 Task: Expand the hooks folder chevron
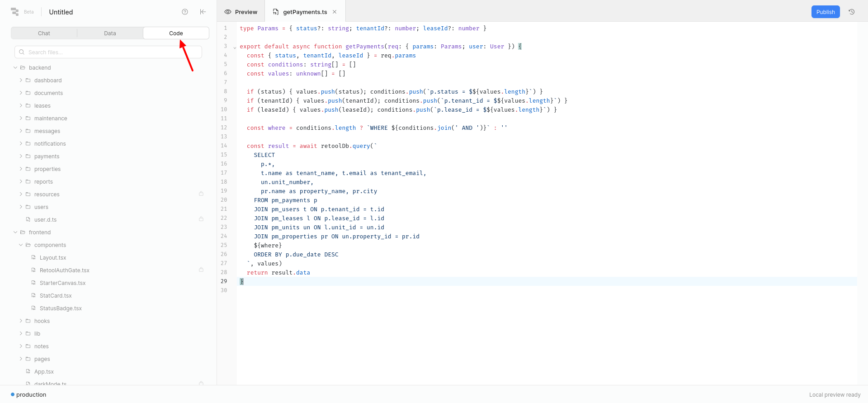[x=21, y=321]
